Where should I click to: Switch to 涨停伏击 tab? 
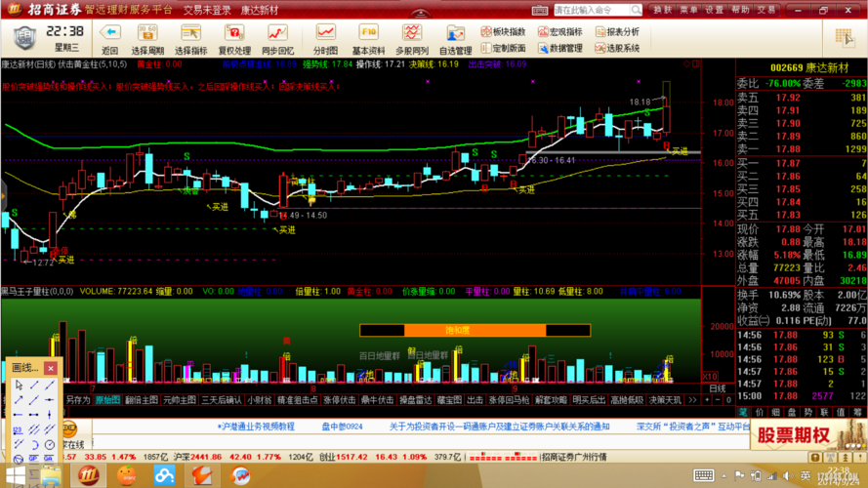(x=340, y=400)
